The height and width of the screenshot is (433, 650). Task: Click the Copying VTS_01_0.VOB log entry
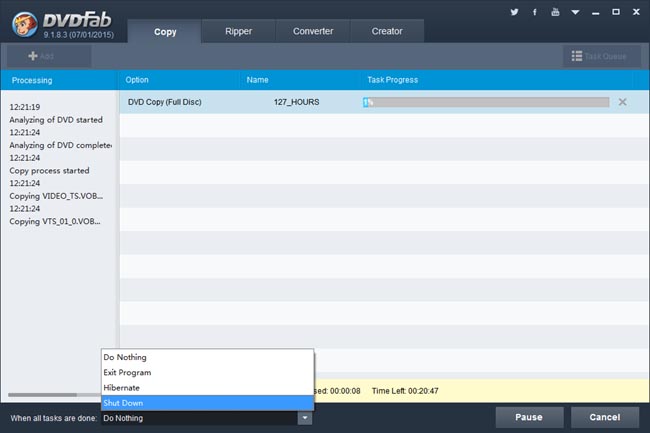click(55, 221)
